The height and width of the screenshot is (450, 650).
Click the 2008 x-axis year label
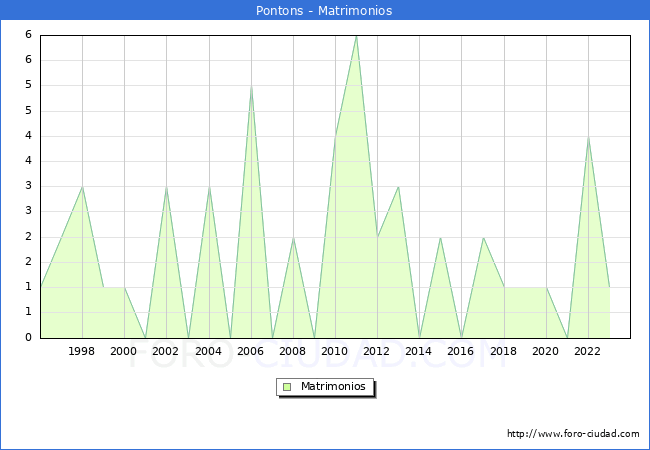(293, 351)
